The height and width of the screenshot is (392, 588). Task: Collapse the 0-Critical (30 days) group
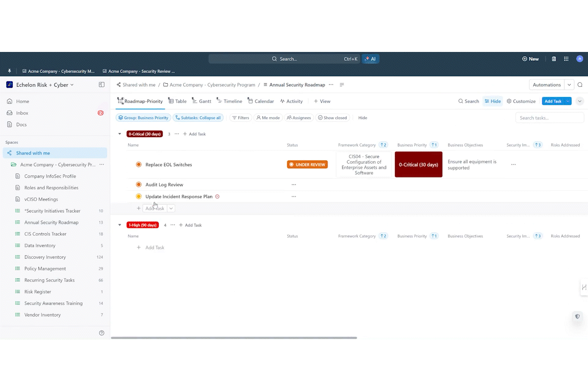point(120,134)
